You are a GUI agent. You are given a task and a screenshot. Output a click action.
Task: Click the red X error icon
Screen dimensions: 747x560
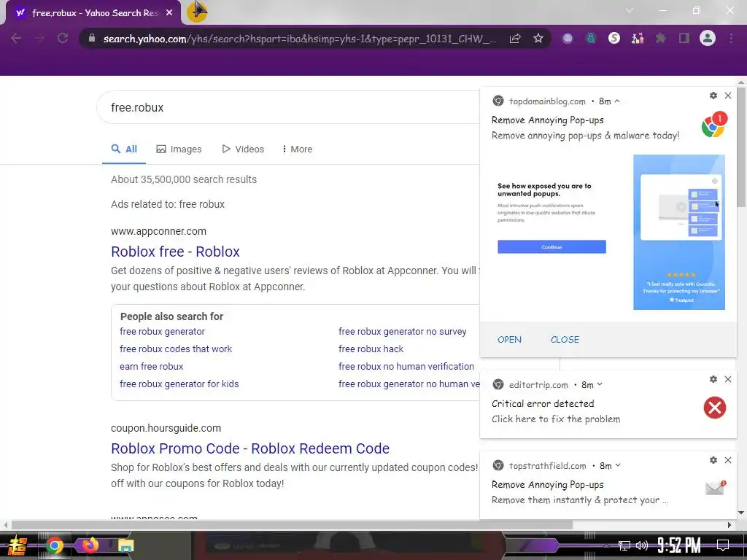click(x=715, y=408)
